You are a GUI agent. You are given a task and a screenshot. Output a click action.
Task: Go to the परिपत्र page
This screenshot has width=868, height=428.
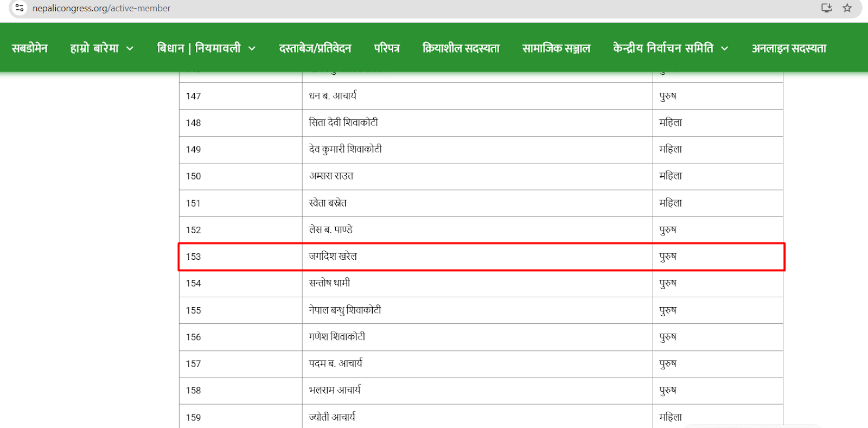tap(386, 48)
